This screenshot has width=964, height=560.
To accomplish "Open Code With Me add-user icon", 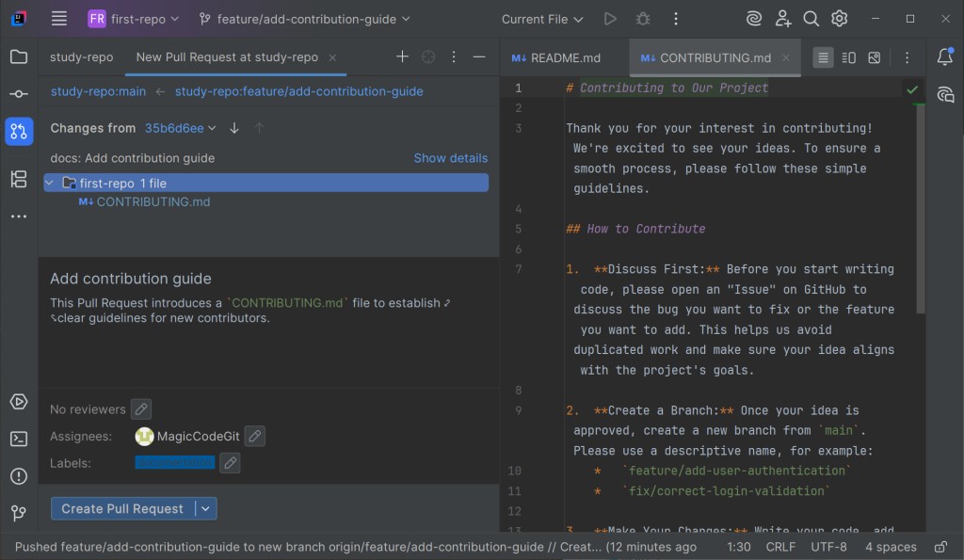I will point(782,19).
